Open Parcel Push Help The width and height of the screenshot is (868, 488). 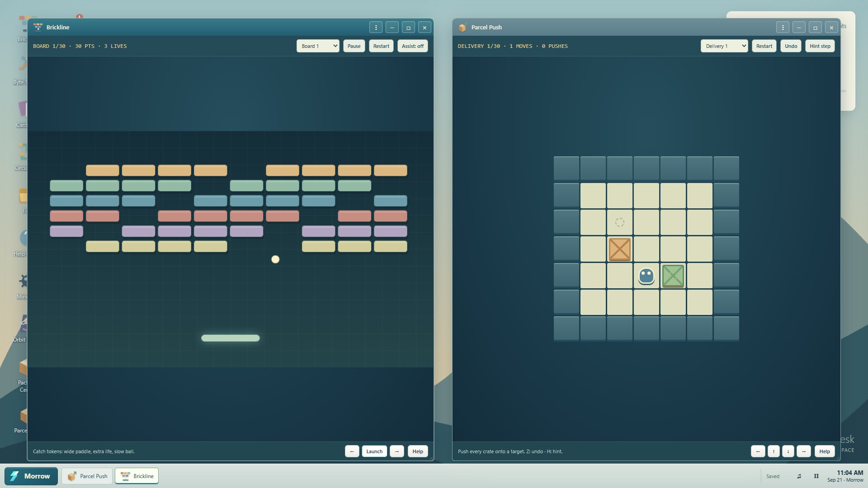point(824,451)
